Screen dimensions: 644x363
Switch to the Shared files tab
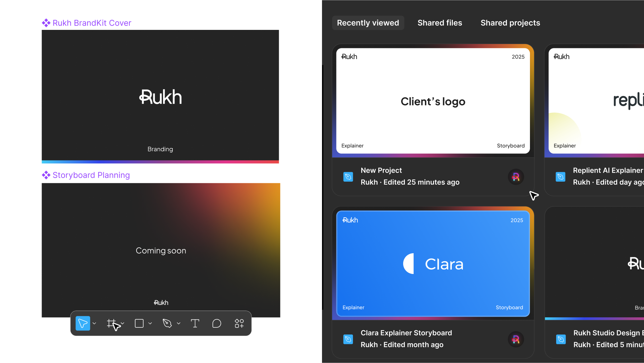point(439,23)
